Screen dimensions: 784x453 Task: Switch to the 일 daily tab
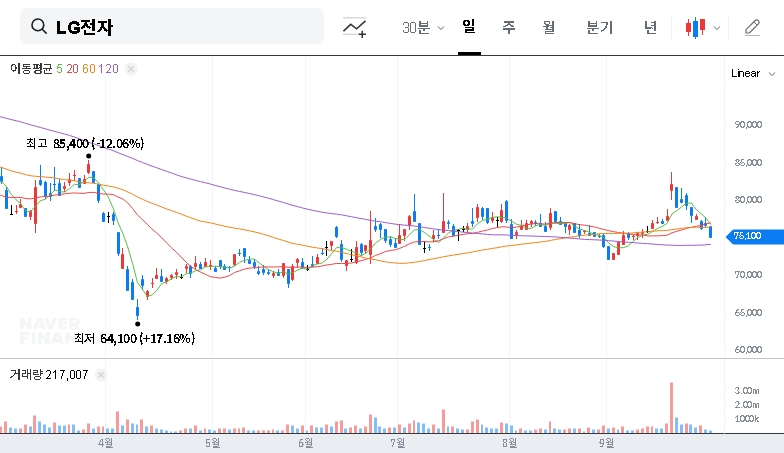point(469,26)
